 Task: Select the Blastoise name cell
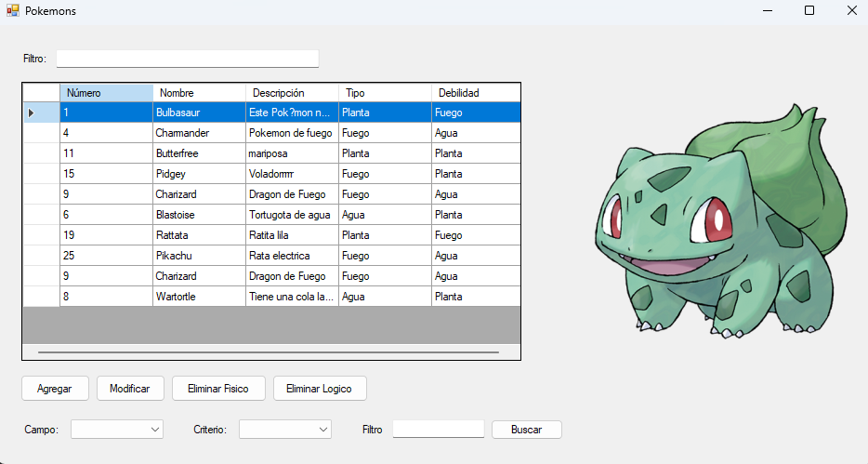[x=199, y=215]
